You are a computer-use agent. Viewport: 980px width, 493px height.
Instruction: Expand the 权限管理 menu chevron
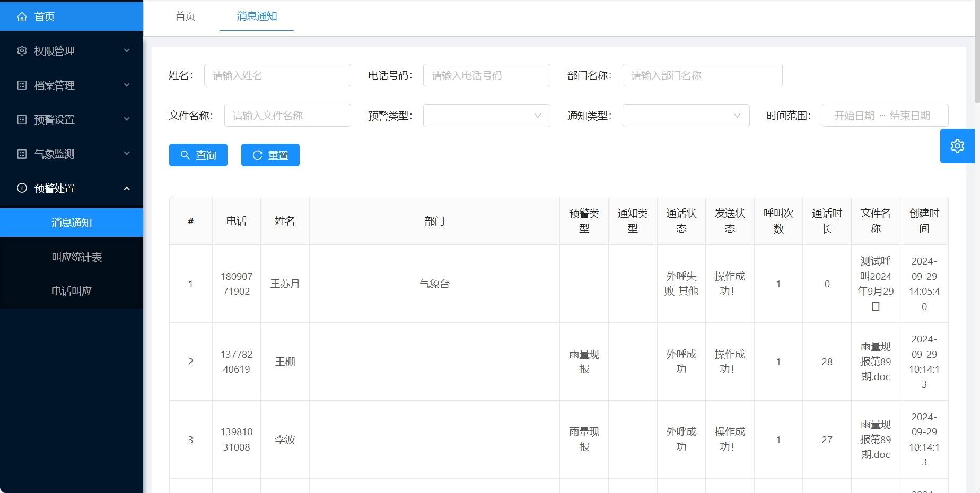click(127, 51)
